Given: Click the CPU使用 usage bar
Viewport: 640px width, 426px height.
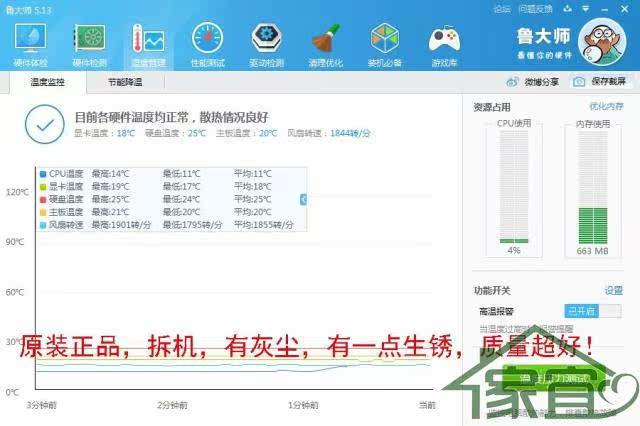Looking at the screenshot, I should (x=514, y=186).
